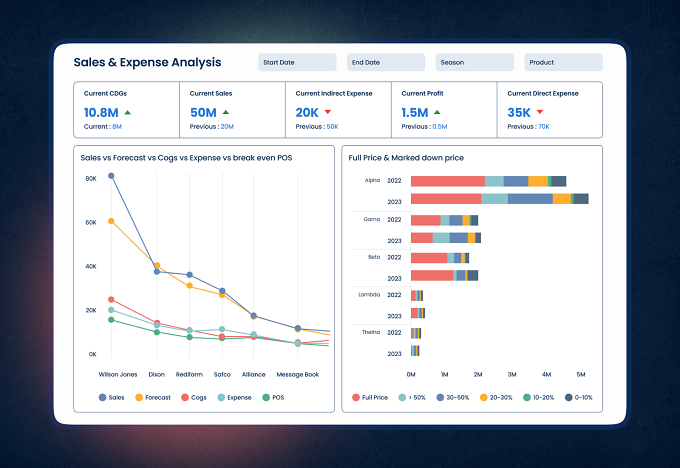Select the Alpha 2023 stacked bar
Viewport: 680px width, 468px height.
500,199
